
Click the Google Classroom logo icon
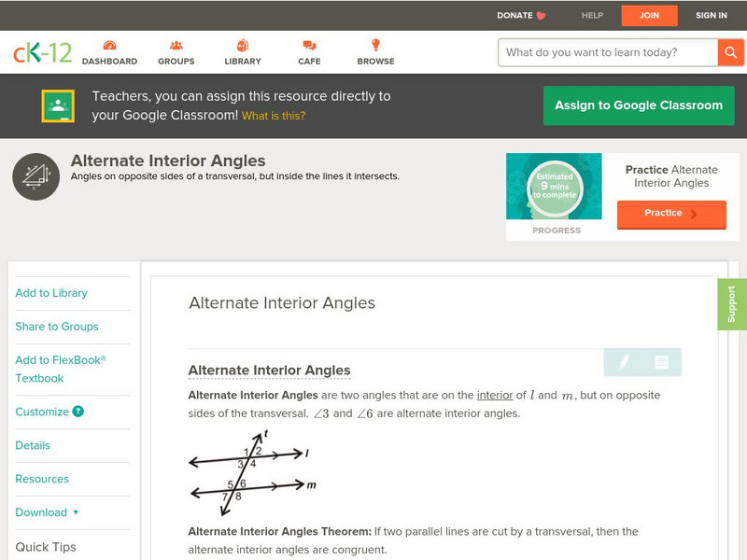click(58, 105)
